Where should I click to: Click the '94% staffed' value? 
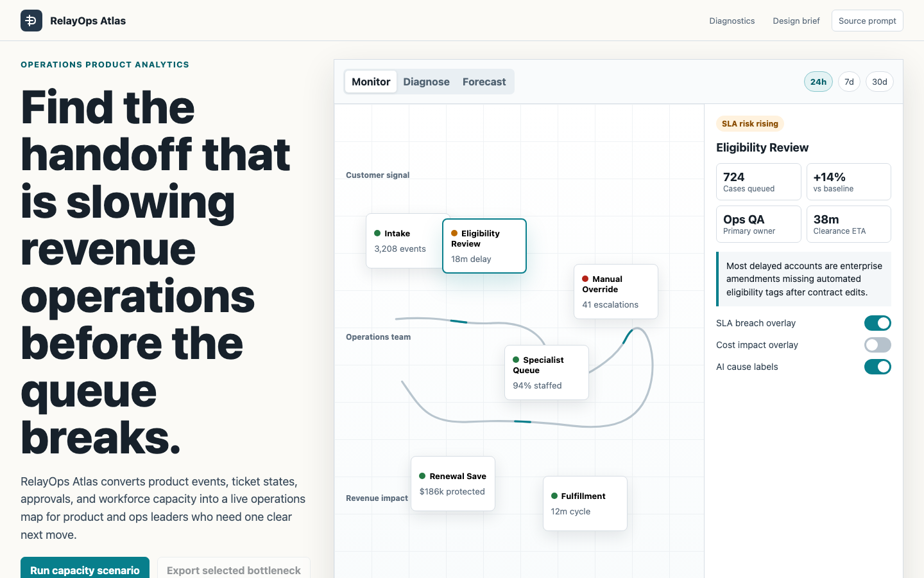[537, 385]
